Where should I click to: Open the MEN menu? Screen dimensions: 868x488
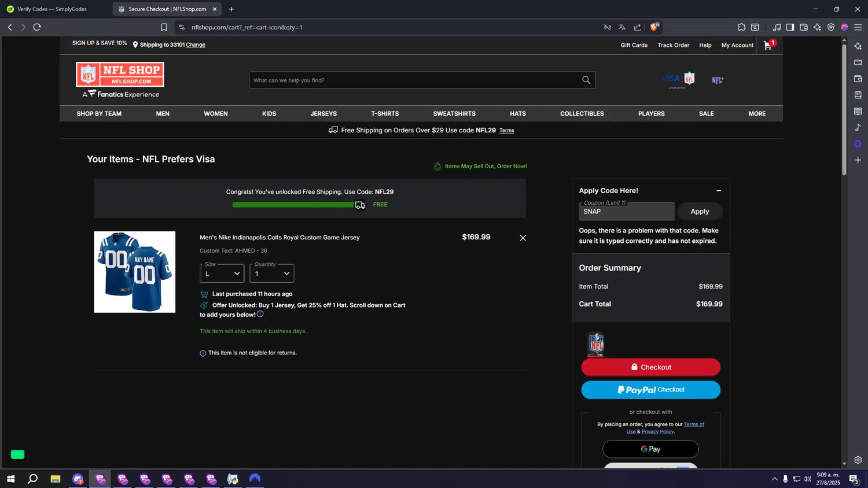(163, 114)
